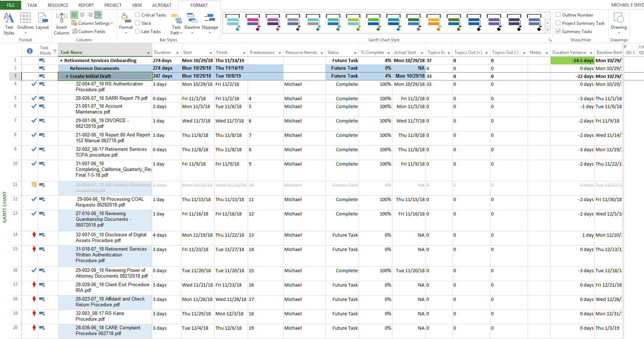The width and height of the screenshot is (644, 339).
Task: Click the checkmark indicator on row 4
Action: [x=34, y=84]
